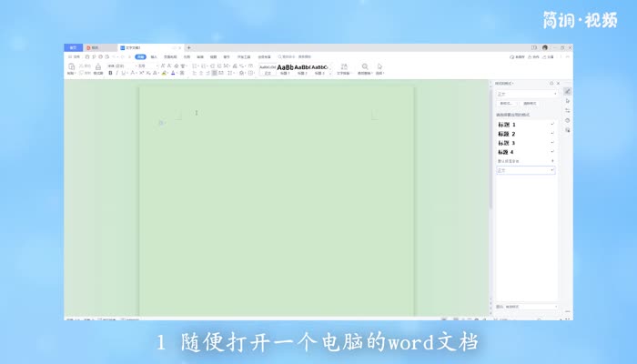Close the styles and formatting side panel
The height and width of the screenshot is (364, 637).
[x=558, y=83]
